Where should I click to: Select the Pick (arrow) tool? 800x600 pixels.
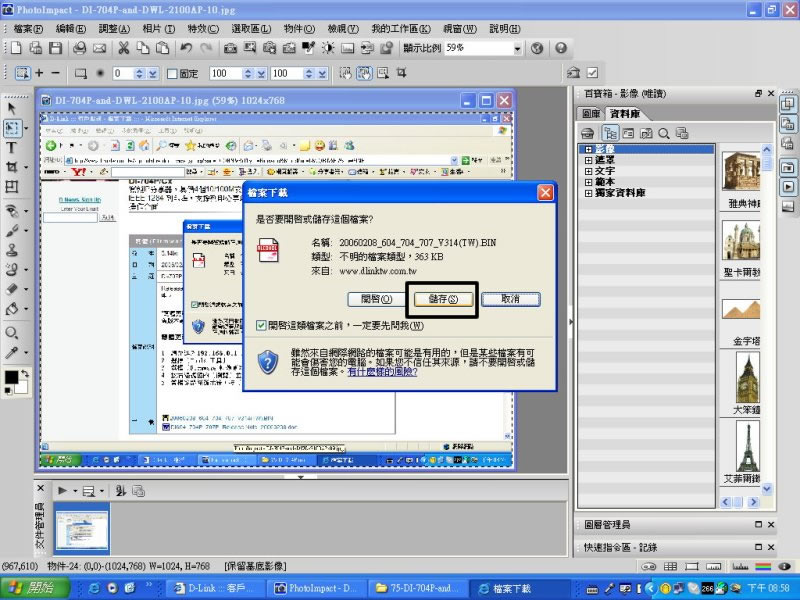[x=11, y=108]
